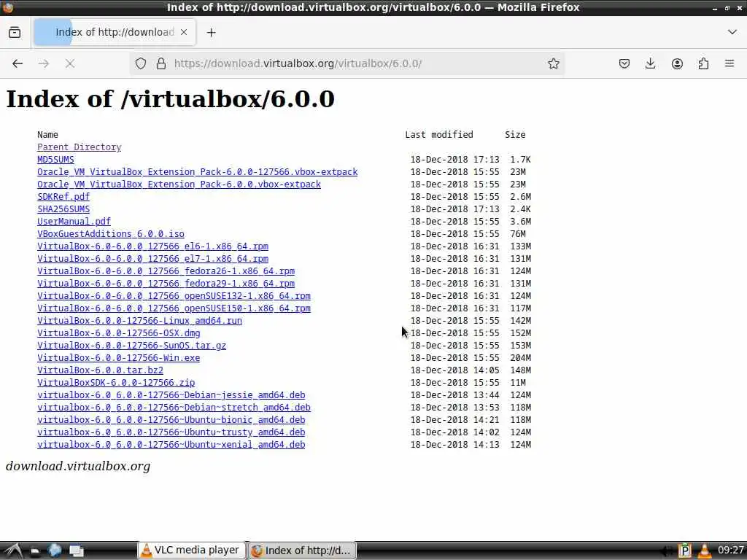Switch to Firefox taskbar window button

302,551
